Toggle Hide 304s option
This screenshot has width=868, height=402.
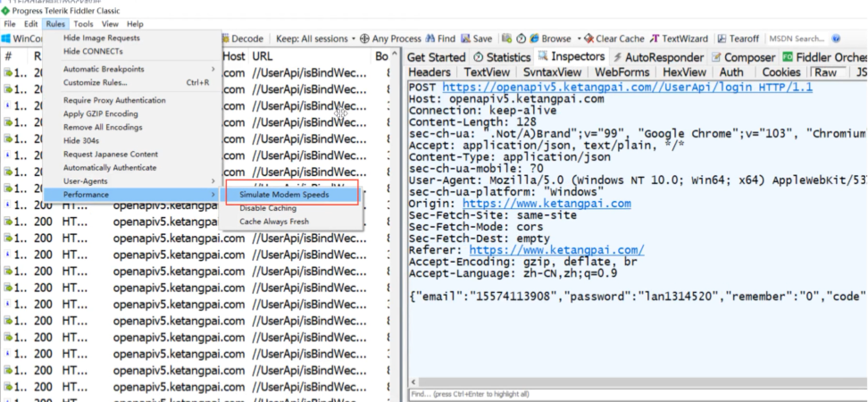[81, 140]
